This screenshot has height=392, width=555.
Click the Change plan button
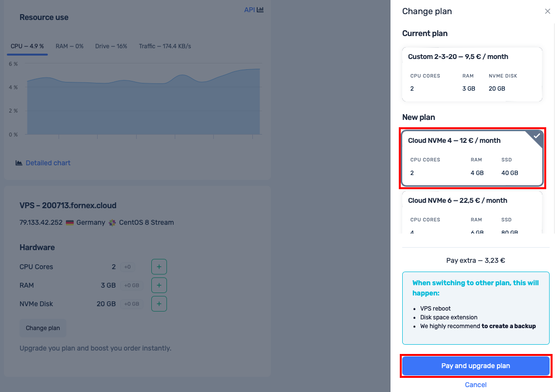click(x=43, y=328)
